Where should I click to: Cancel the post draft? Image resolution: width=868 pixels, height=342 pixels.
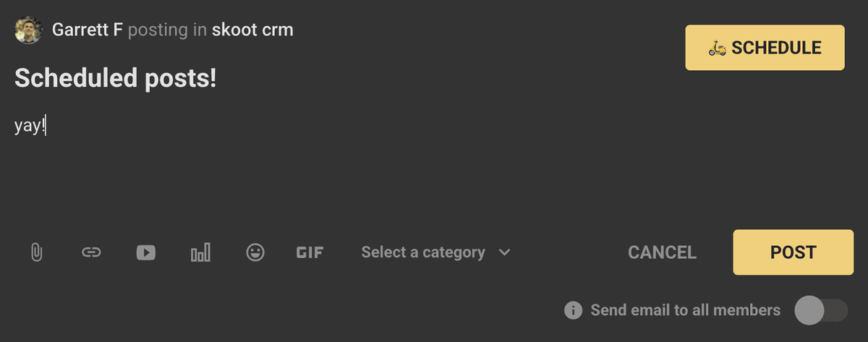click(662, 252)
